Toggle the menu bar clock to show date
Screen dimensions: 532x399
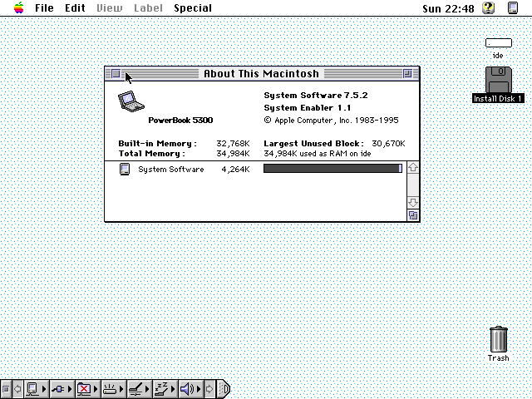[447, 8]
